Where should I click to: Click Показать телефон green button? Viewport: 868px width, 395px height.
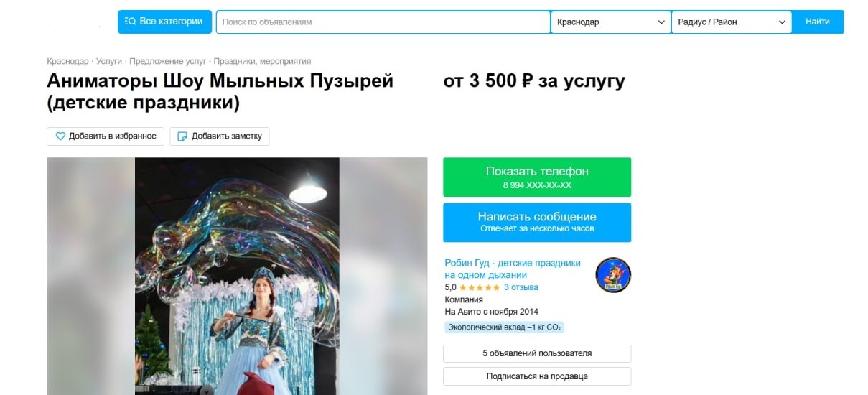[x=537, y=177]
